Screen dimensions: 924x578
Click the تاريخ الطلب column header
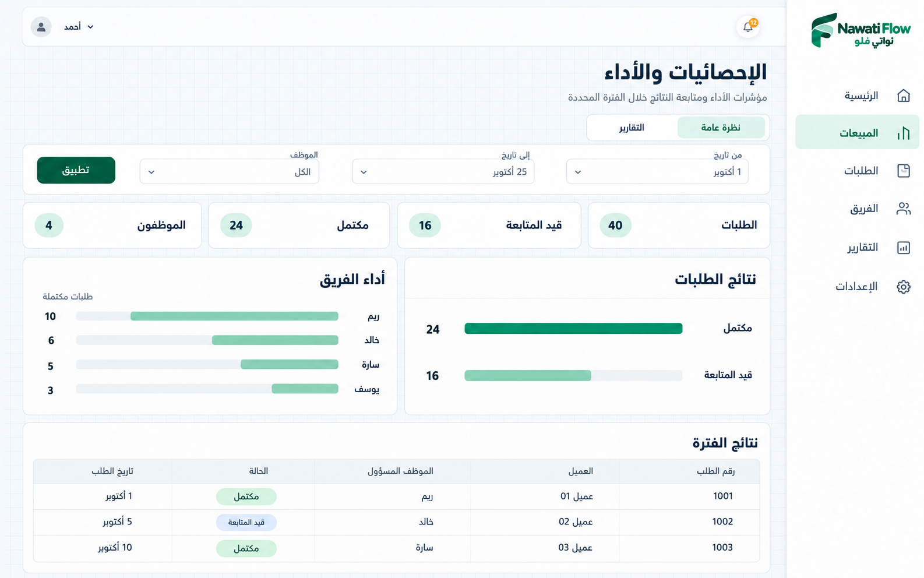point(112,471)
